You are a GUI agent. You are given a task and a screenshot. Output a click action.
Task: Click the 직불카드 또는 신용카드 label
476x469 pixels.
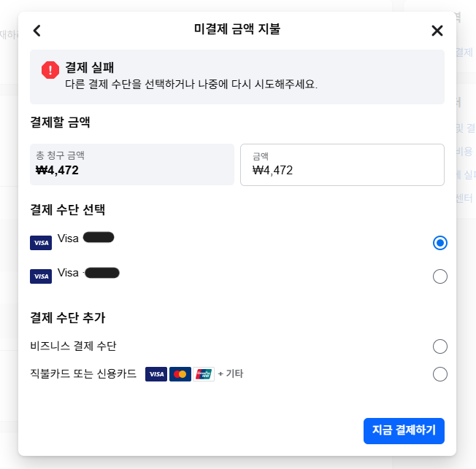coord(83,373)
